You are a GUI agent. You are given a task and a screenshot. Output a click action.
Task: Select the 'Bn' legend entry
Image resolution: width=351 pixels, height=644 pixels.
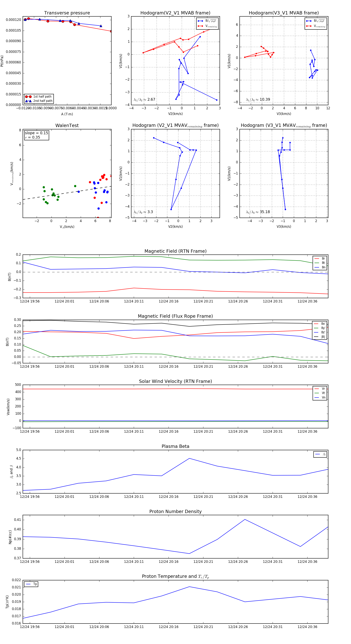tap(320, 267)
